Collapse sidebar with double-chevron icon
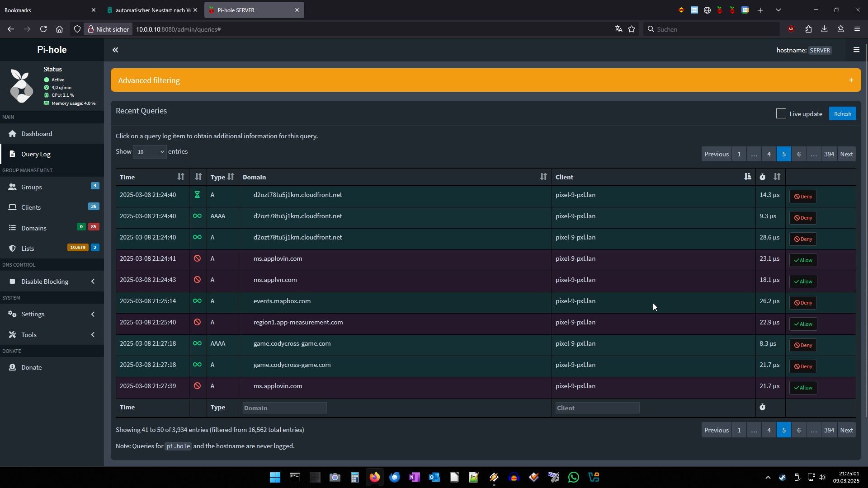 [115, 50]
